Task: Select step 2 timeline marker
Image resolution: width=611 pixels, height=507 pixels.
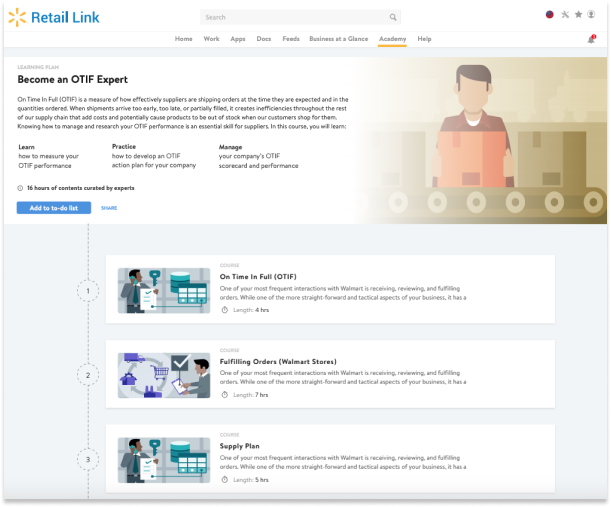Action: point(88,375)
